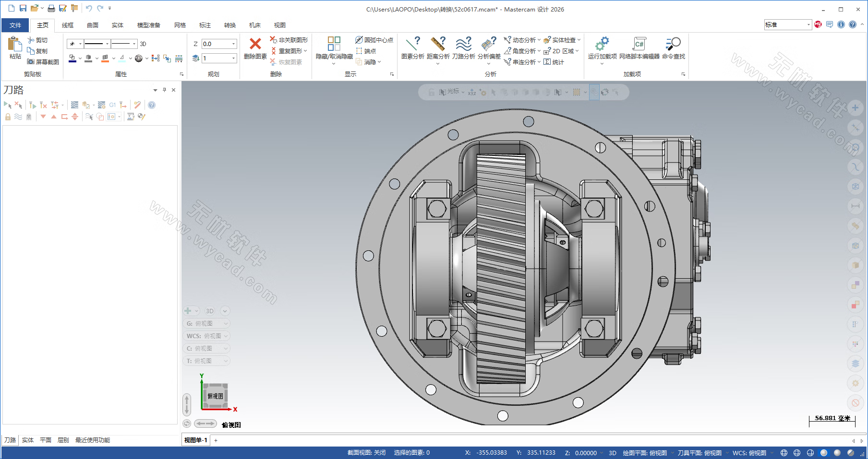Run 距离分析 distance analysis
The height and width of the screenshot is (459, 868).
coord(438,48)
